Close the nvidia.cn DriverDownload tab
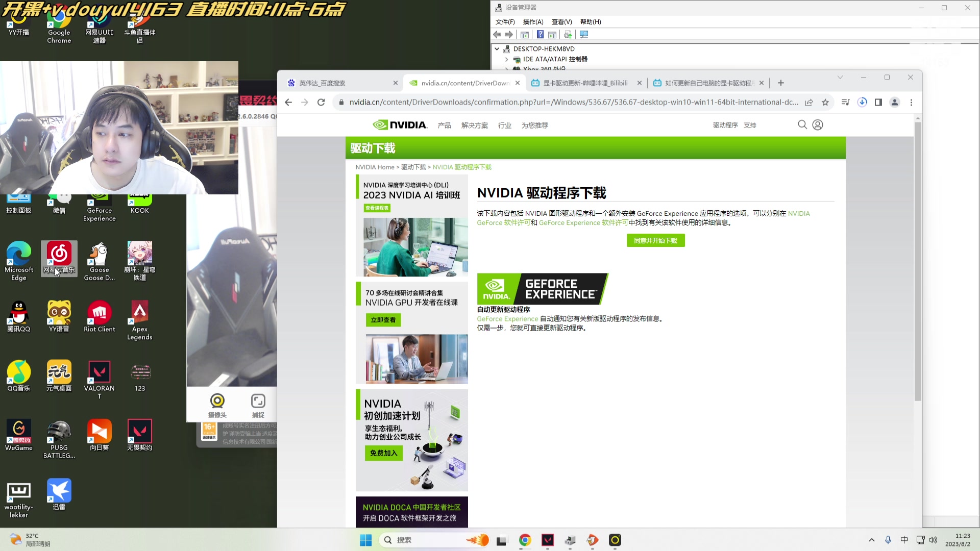The image size is (980, 551). click(x=518, y=83)
